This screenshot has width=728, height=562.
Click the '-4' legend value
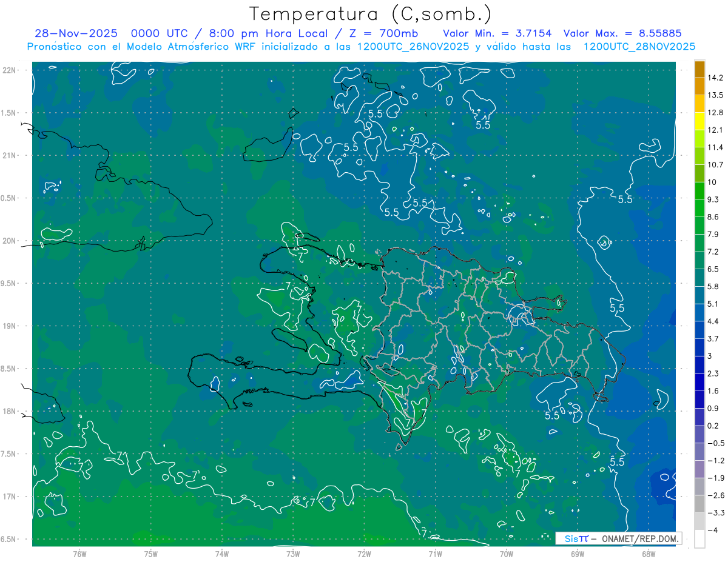tap(713, 530)
